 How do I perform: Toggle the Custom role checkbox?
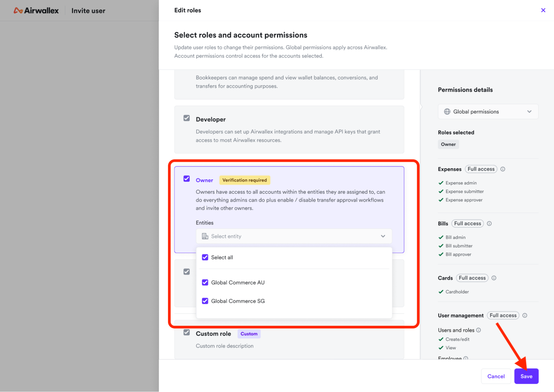(187, 332)
